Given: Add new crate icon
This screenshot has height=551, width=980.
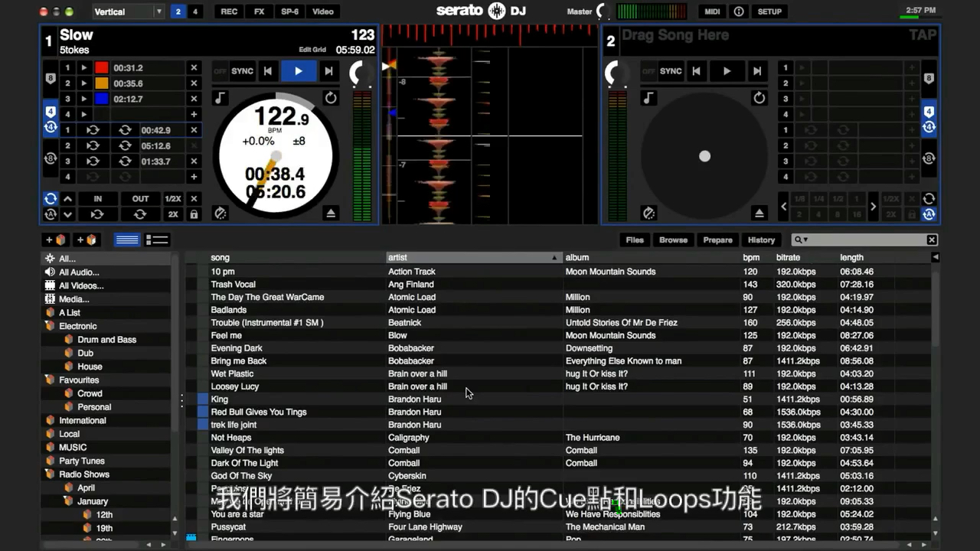Looking at the screenshot, I should pyautogui.click(x=55, y=240).
